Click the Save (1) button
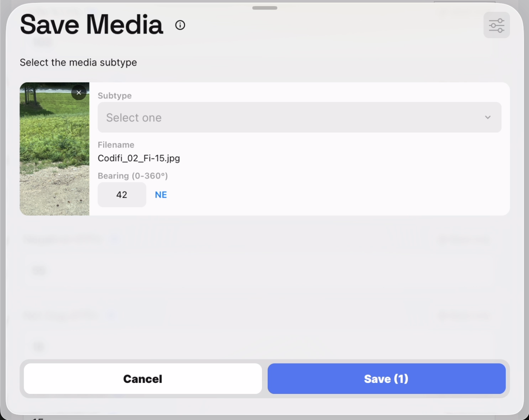Viewport: 529px width, 420px height. pos(386,379)
